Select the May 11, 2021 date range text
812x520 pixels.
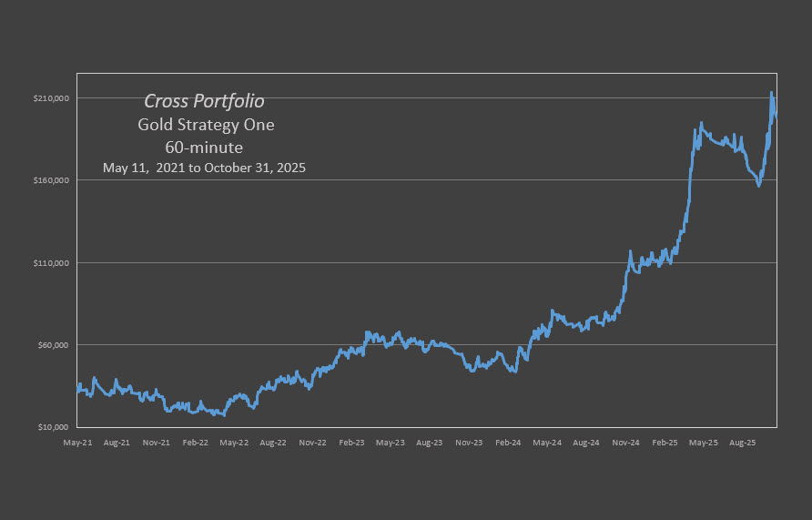[204, 168]
